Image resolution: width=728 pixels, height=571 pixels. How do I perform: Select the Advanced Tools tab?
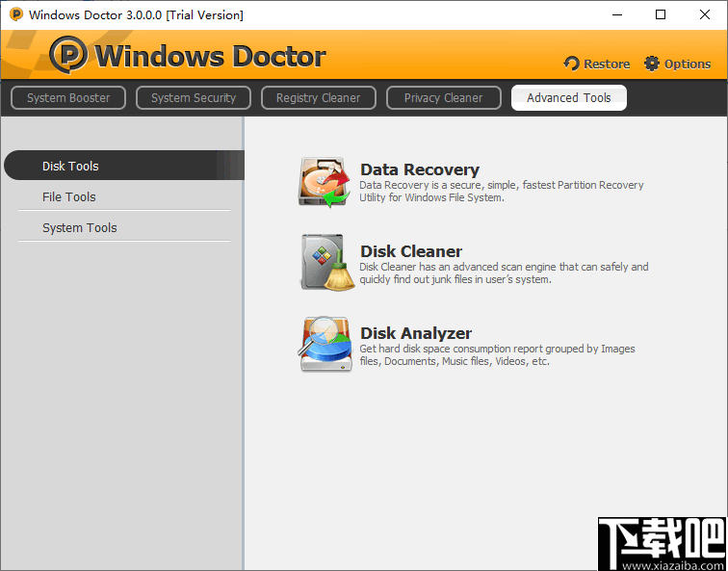click(x=569, y=98)
